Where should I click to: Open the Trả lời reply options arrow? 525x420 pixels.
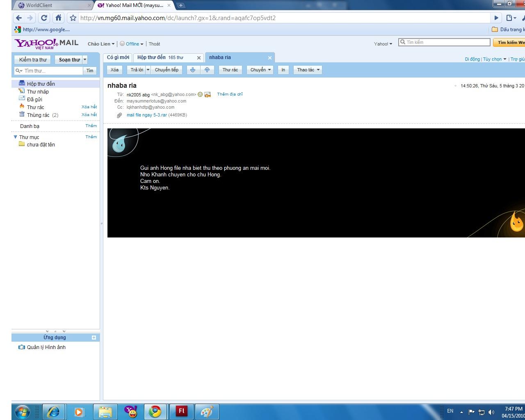tap(148, 70)
